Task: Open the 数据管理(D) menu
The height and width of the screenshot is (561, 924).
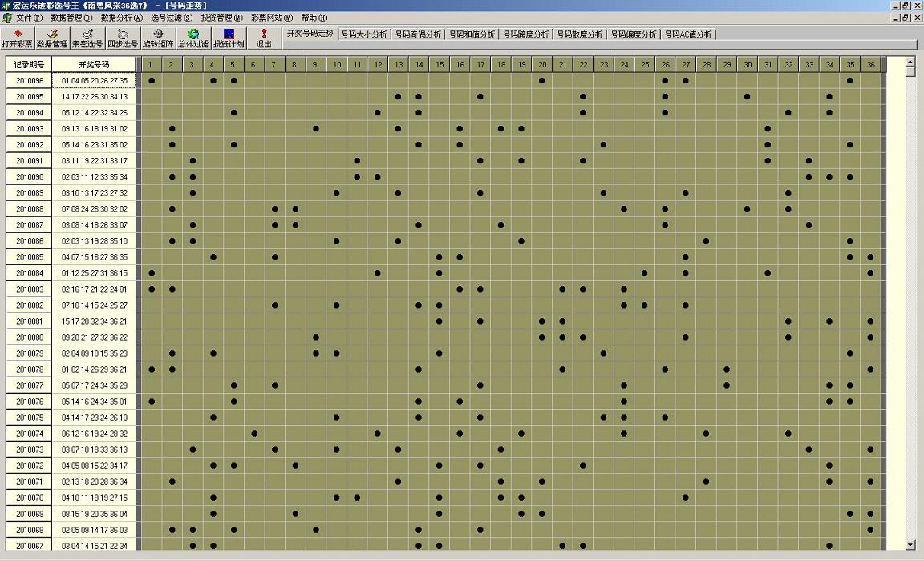Action: (71, 18)
